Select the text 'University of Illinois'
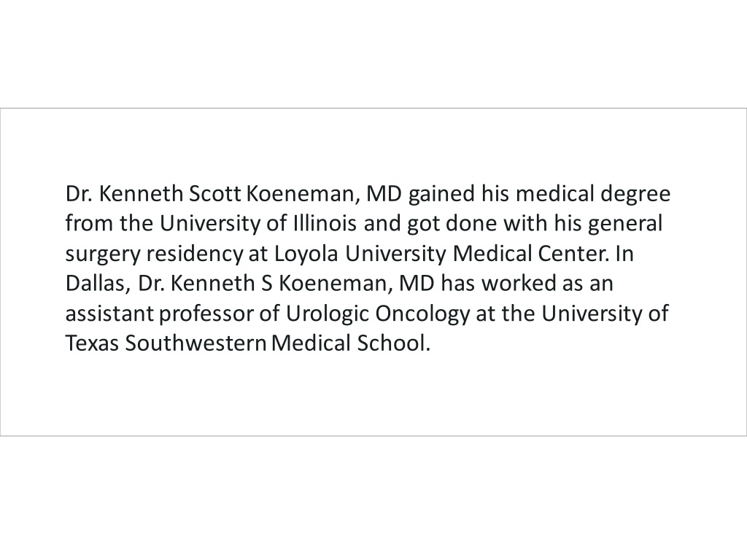 tap(258, 223)
